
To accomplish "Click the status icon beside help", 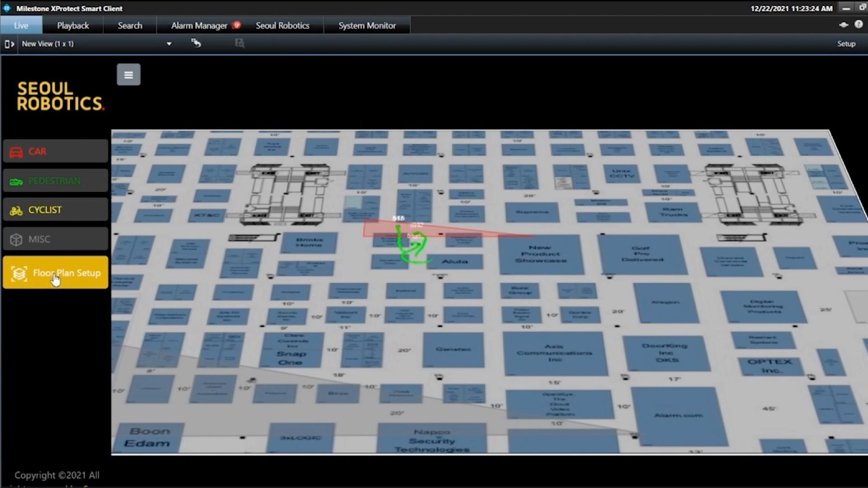I will click(x=844, y=25).
